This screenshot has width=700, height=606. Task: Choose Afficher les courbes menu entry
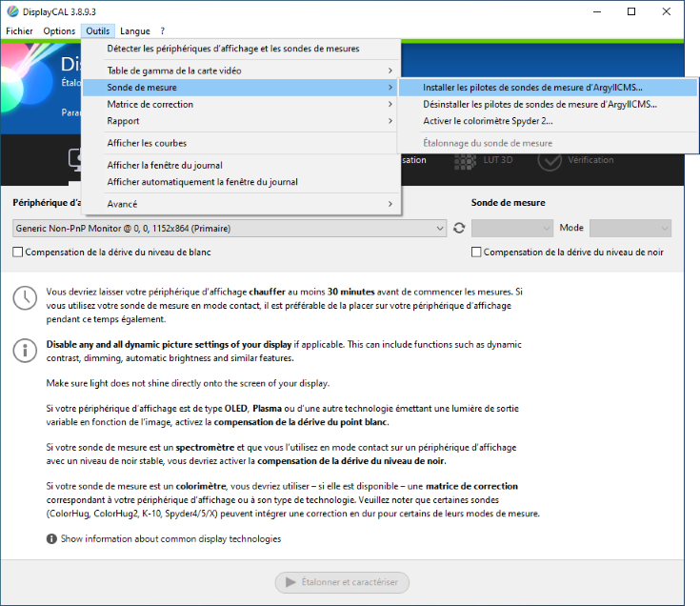point(147,143)
